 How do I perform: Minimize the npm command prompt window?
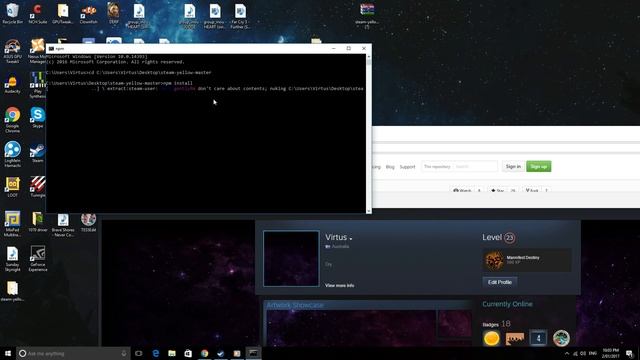tap(333, 48)
